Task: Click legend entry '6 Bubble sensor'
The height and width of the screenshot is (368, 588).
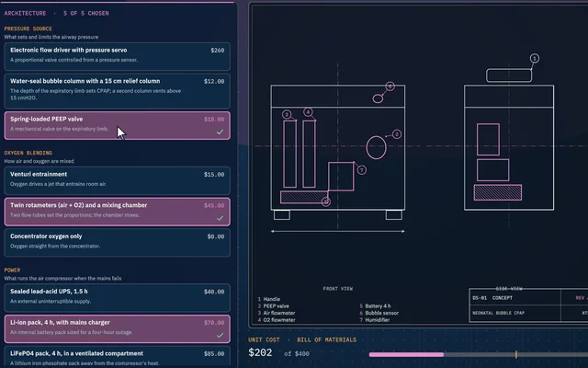Action: pyautogui.click(x=379, y=313)
